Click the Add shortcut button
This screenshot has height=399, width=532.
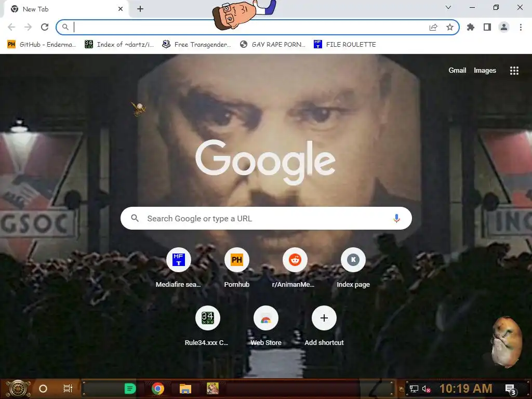pyautogui.click(x=324, y=326)
